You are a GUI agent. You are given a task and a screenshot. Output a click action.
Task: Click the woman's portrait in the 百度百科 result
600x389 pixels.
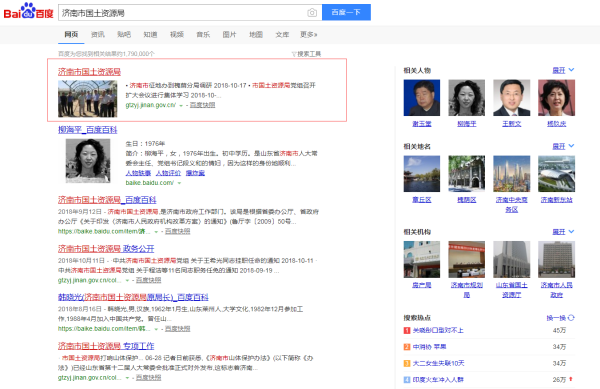[x=88, y=161]
